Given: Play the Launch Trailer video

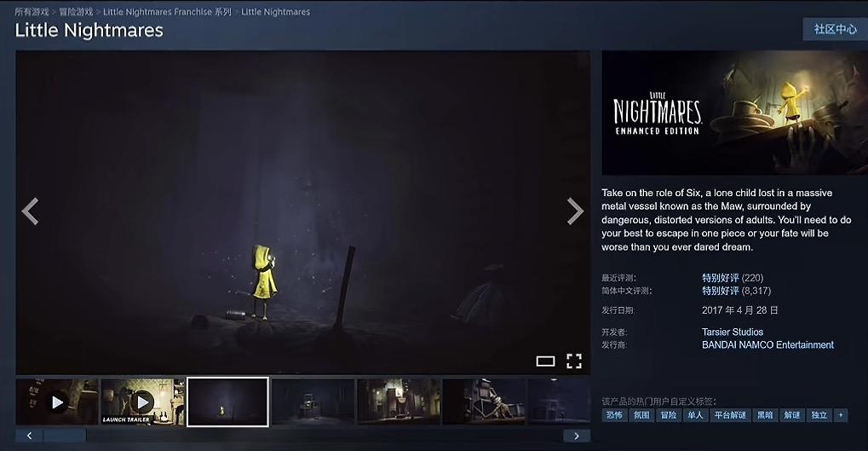Looking at the screenshot, I should 142,402.
